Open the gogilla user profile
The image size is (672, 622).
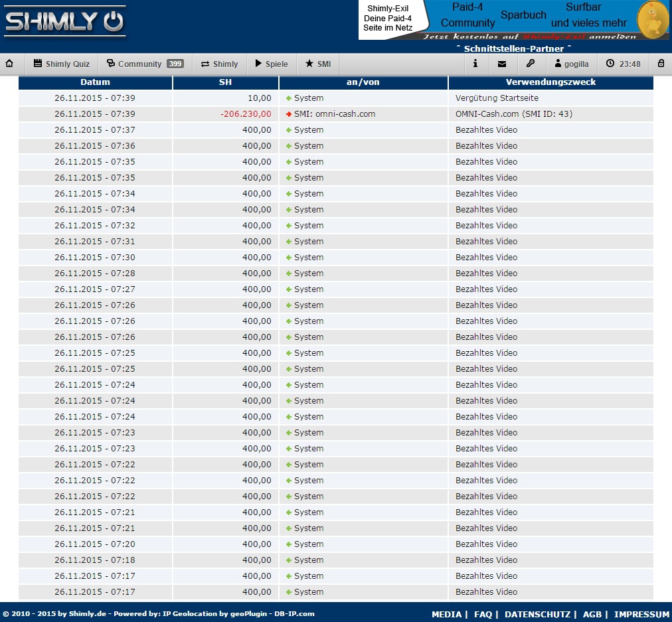(x=571, y=64)
